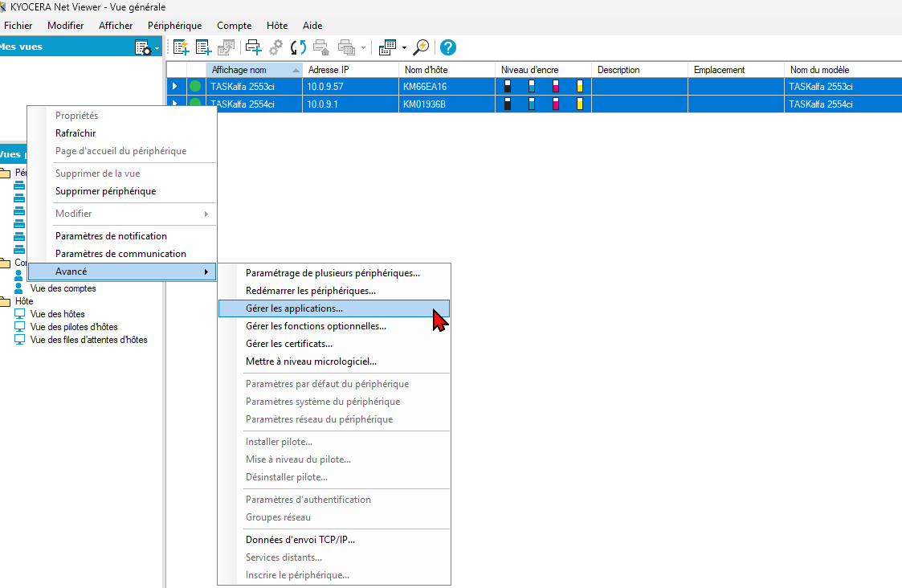This screenshot has width=902, height=588.
Task: Click the Vue des comptes person icon
Action: pyautogui.click(x=19, y=288)
